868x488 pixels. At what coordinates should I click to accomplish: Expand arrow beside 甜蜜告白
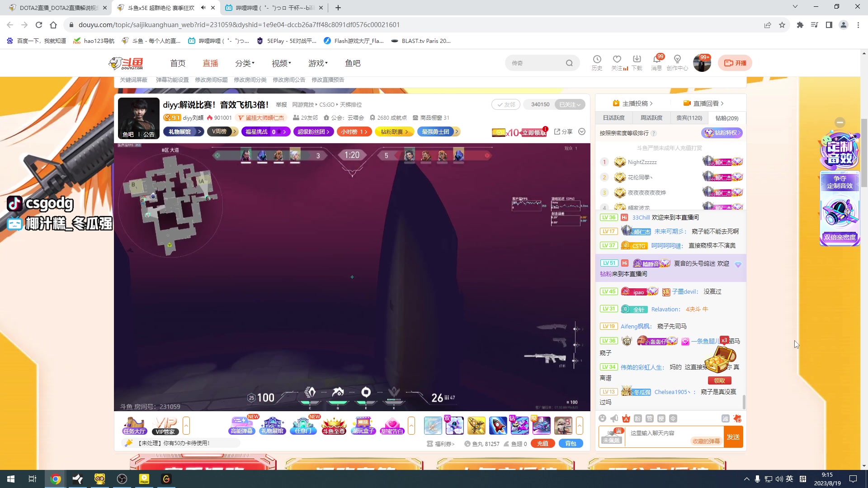pyautogui.click(x=411, y=426)
